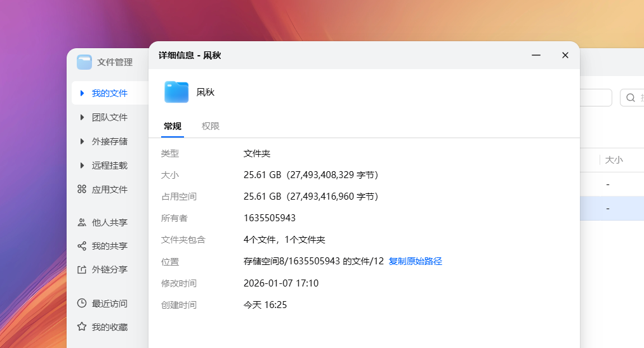Screen dimensions: 644x348
Task: Click the path 存储空间8/1635505943 的文件/12
Action: pyautogui.click(x=313, y=261)
